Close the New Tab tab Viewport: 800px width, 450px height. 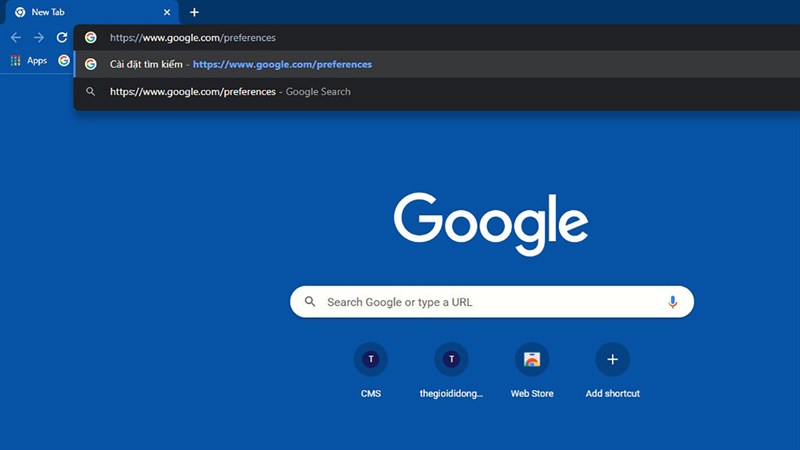click(x=167, y=12)
